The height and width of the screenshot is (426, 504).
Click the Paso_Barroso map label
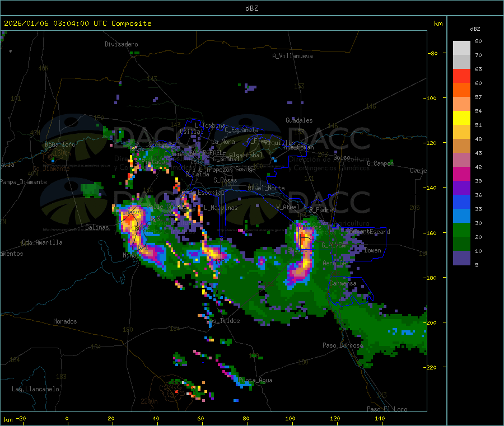point(343,345)
